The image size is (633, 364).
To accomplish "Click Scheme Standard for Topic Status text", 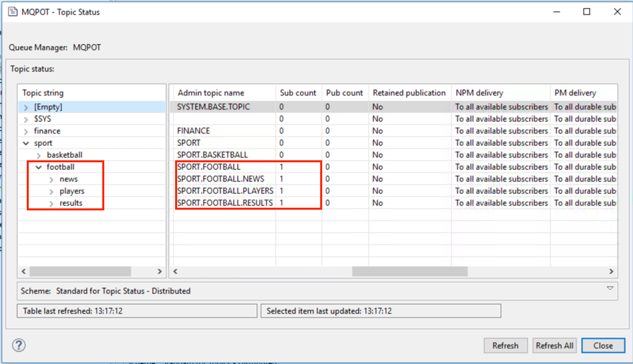I will pyautogui.click(x=123, y=291).
